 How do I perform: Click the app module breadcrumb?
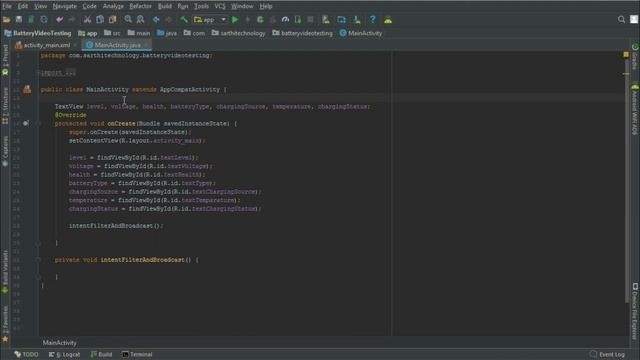tap(88, 33)
